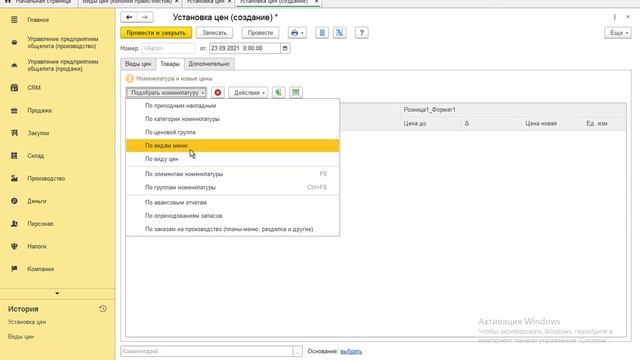This screenshot has width=640, height=360.
Task: Click the document structure icon next to help
Action: click(x=340, y=33)
